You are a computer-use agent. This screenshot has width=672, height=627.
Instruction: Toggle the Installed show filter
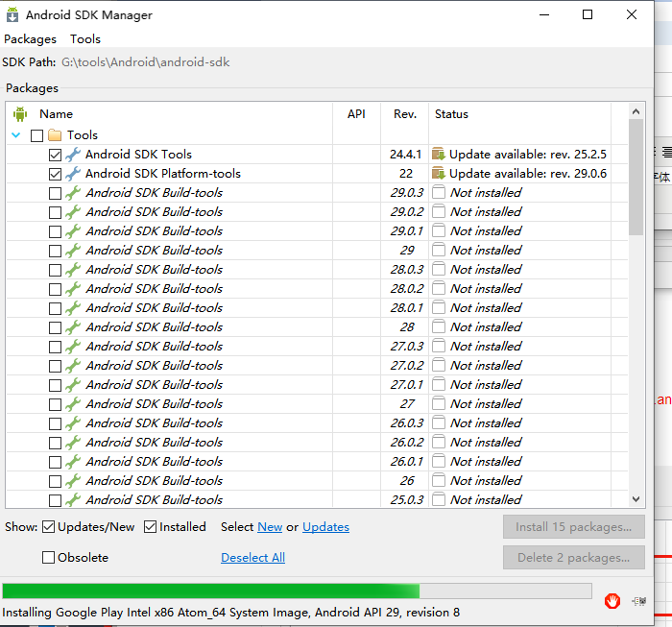150,527
